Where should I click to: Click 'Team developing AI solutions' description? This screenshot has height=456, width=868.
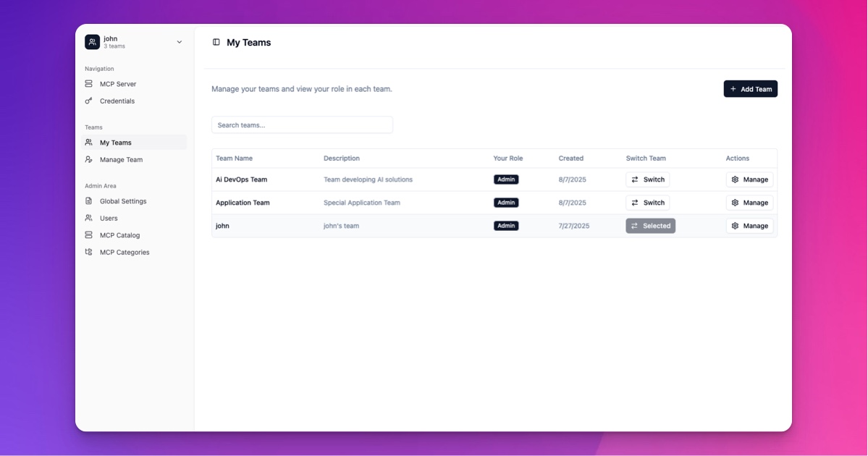368,180
